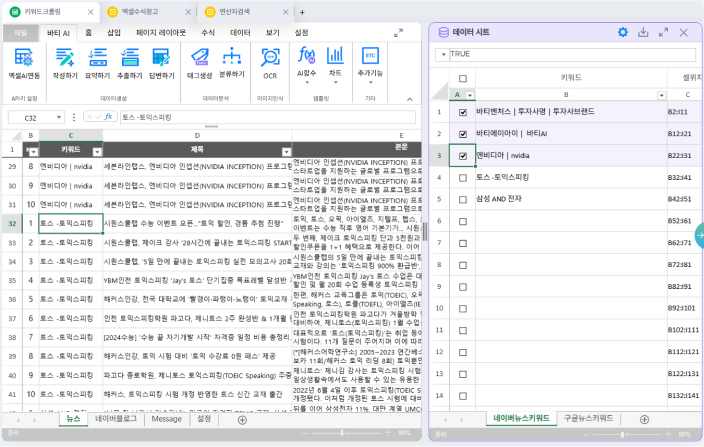Screen dimensions: 704x447
Task: Click the fx insert function icon
Action: tap(108, 117)
